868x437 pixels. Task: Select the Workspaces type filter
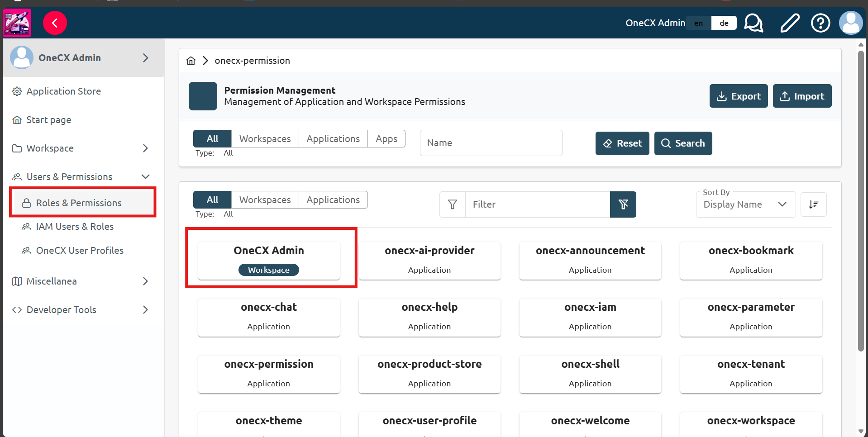point(265,138)
